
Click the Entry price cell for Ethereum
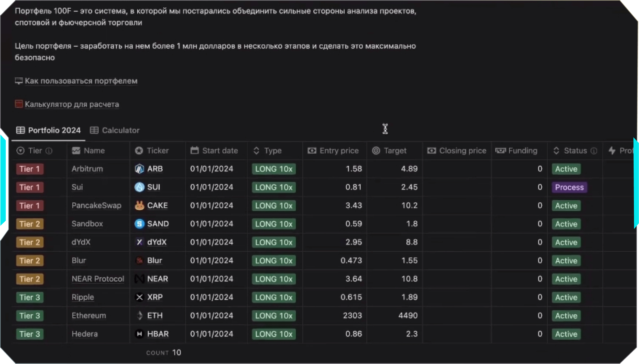pos(352,315)
